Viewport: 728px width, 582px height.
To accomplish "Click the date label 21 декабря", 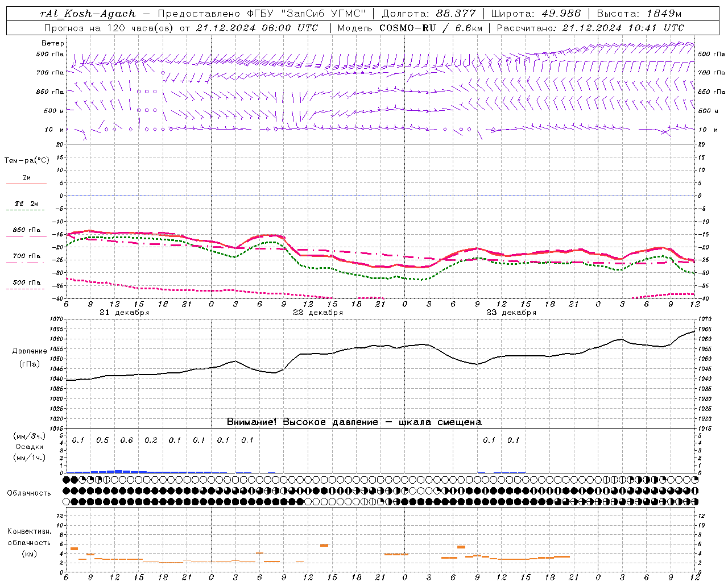I will click(x=125, y=313).
